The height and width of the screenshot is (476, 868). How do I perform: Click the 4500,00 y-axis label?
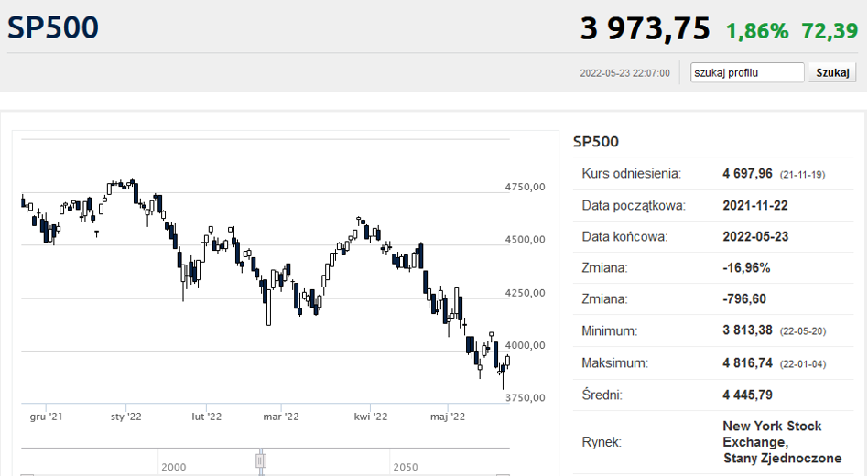tap(525, 240)
